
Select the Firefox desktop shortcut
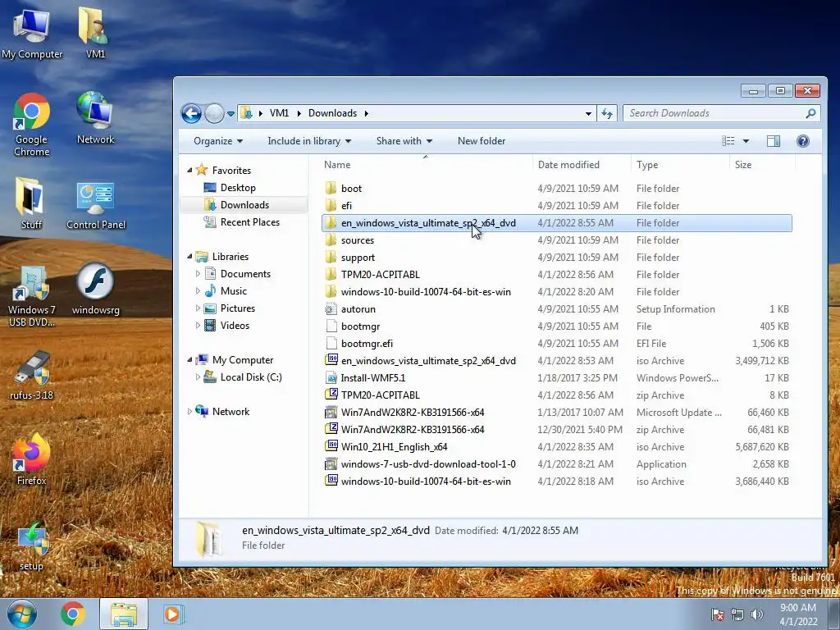pos(32,459)
